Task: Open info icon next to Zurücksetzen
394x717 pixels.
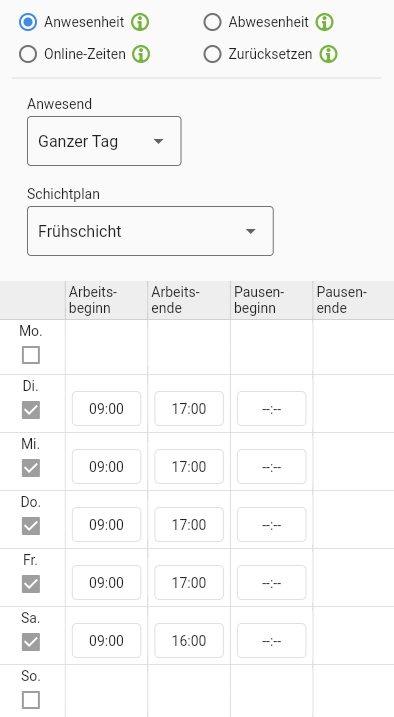Action: click(328, 54)
